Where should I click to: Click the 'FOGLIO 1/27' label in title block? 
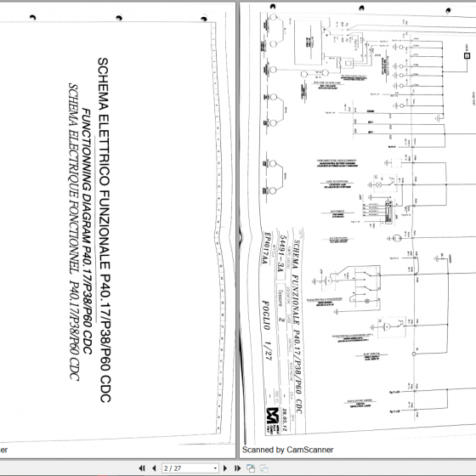pos(267,331)
